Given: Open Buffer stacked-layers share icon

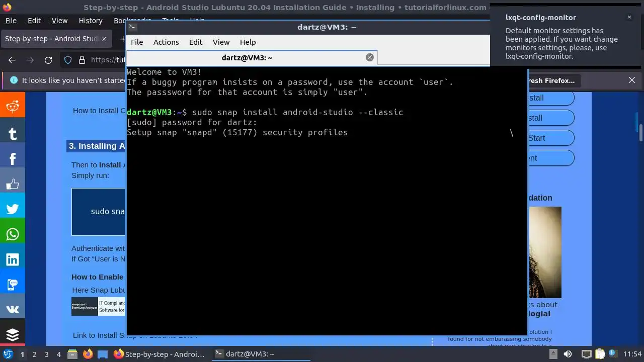Looking at the screenshot, I should pos(13,334).
